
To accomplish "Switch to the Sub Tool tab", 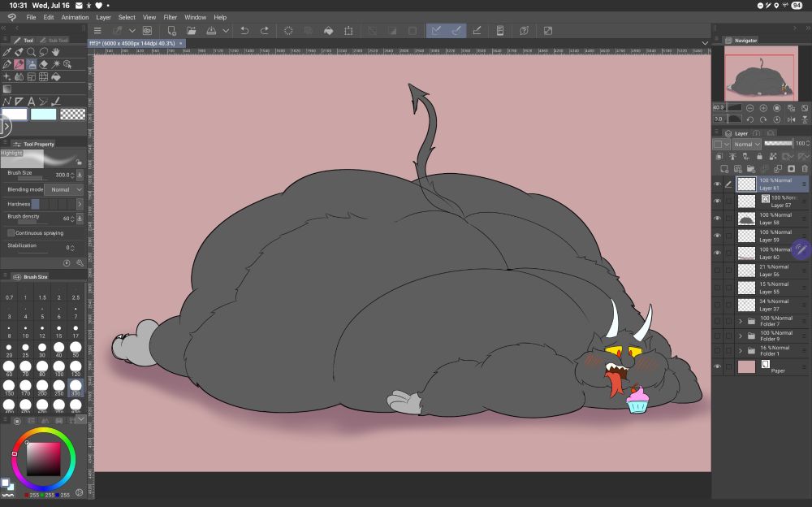I will click(x=54, y=40).
